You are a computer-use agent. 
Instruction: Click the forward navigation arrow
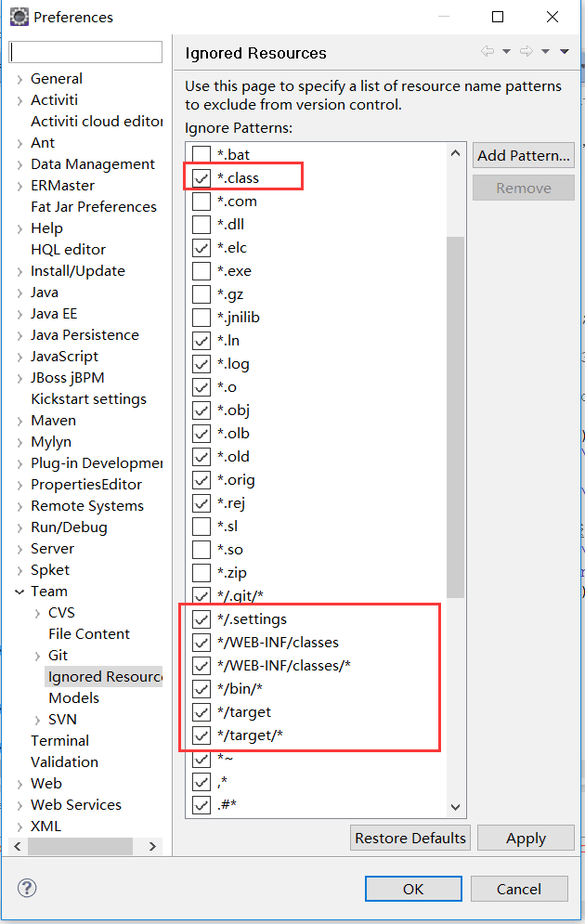tap(526, 52)
